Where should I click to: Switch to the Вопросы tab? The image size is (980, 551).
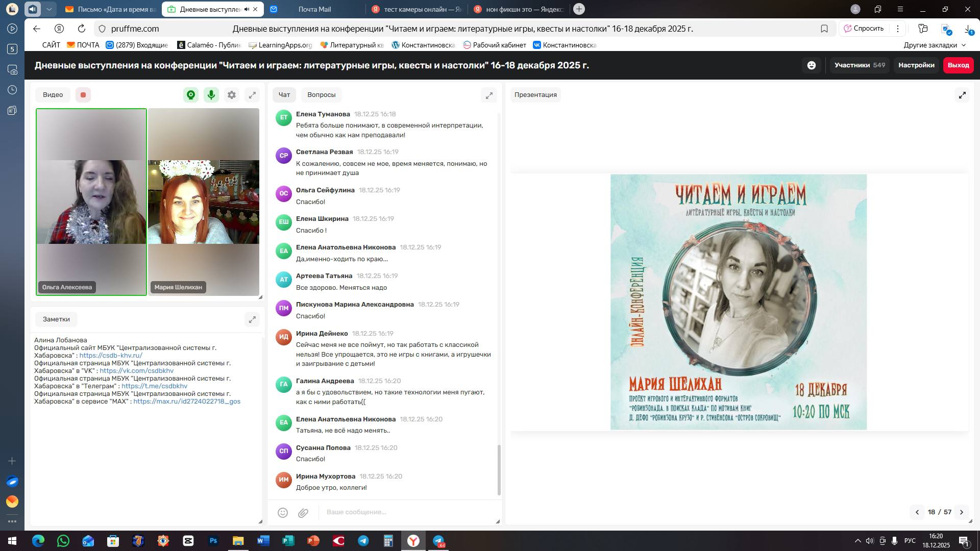321,95
